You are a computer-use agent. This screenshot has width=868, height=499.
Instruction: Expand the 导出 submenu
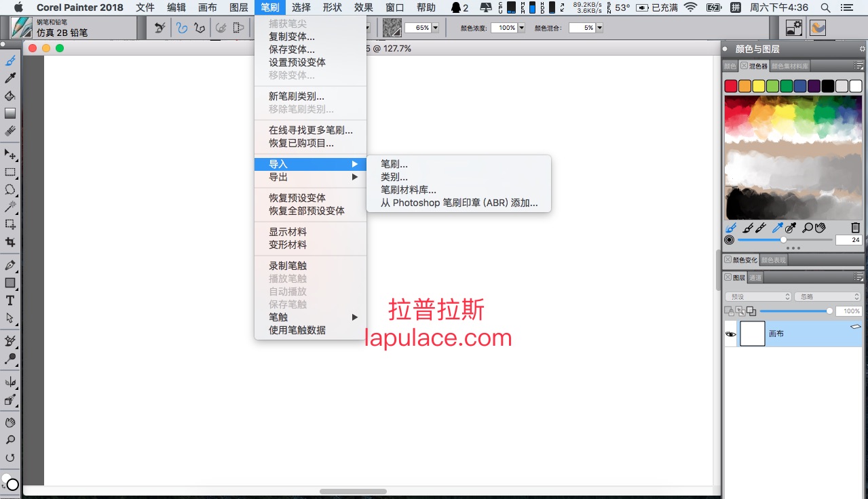310,177
